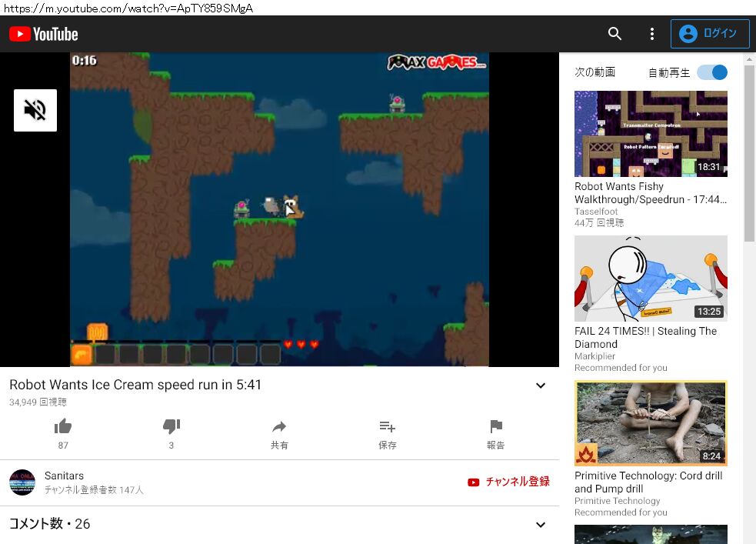Click the 34,949 回視聴 view count
This screenshot has width=756, height=544.
(x=38, y=402)
